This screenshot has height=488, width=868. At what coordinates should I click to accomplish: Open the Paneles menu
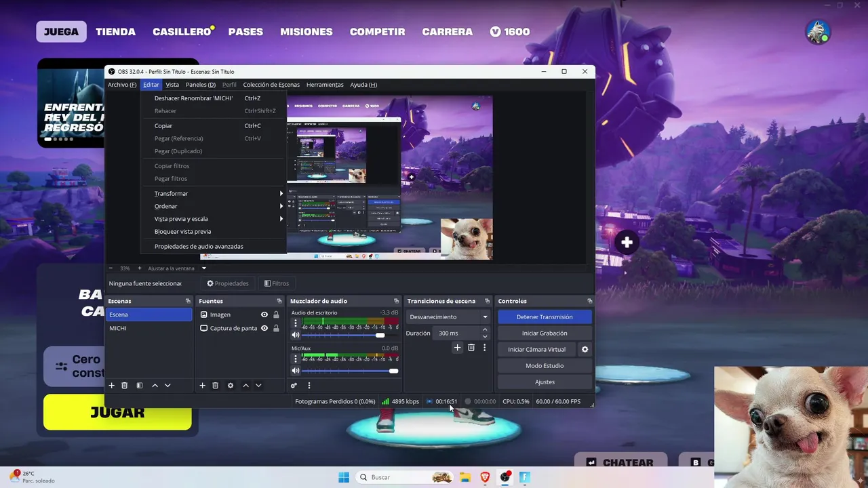[x=201, y=85]
